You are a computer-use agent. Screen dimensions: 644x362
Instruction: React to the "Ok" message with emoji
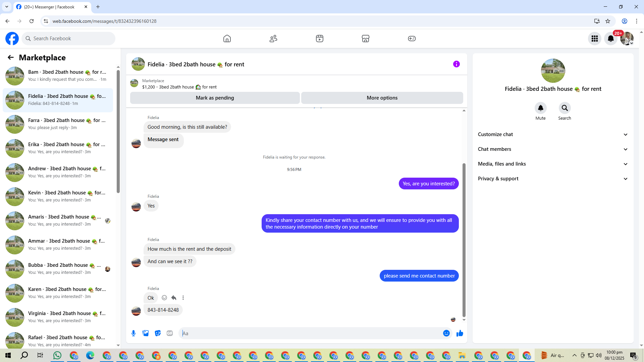(x=164, y=298)
